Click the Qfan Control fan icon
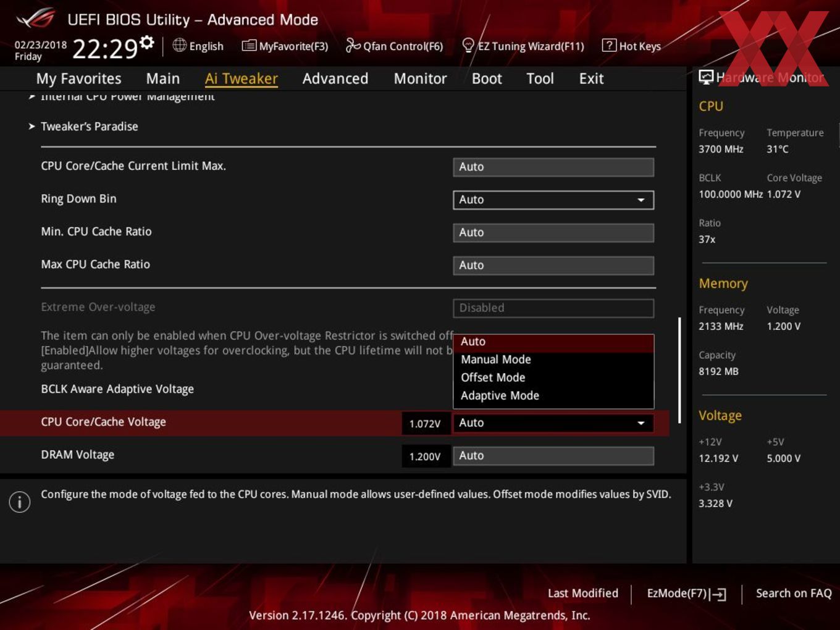The width and height of the screenshot is (840, 630). pyautogui.click(x=353, y=45)
